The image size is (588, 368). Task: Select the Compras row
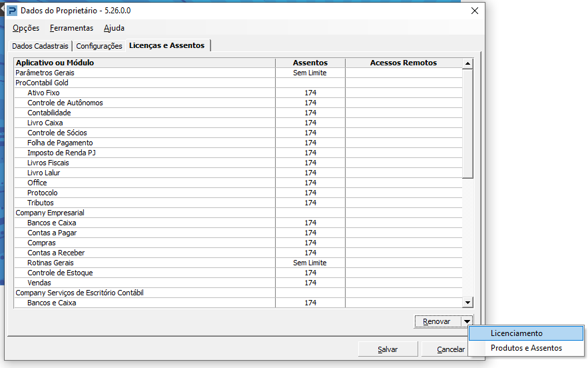(x=238, y=243)
